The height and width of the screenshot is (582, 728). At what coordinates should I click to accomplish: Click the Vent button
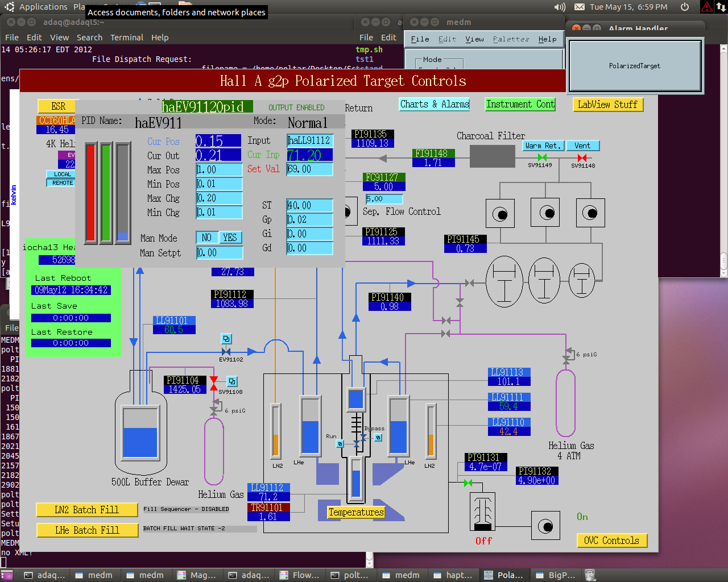(582, 145)
